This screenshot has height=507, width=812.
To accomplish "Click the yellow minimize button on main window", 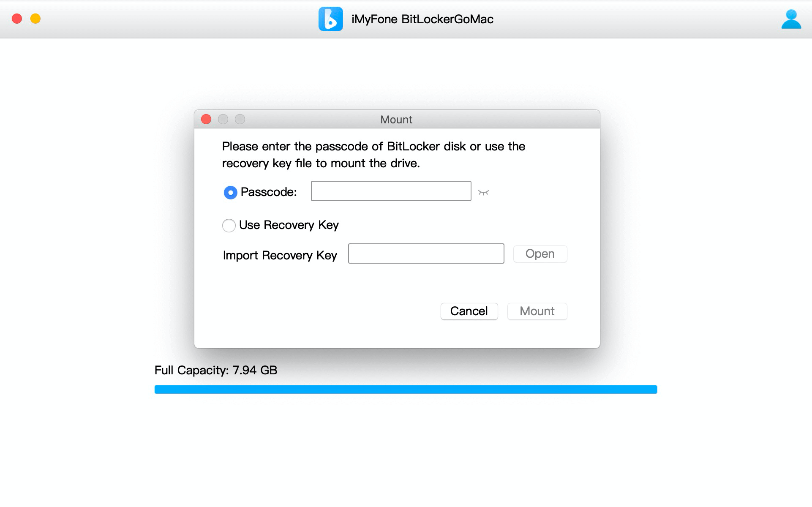I will pos(35,17).
